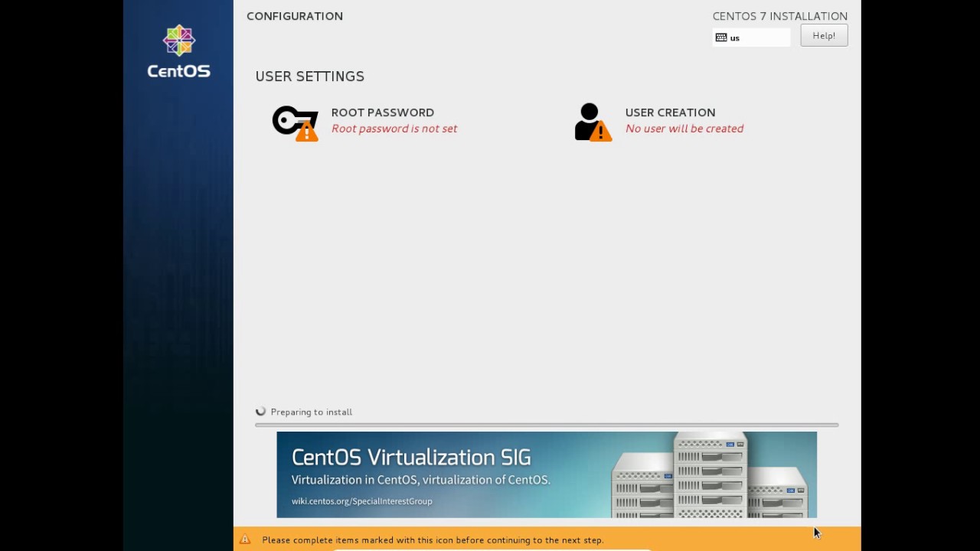Viewport: 980px width, 551px height.
Task: Click the 'CONFIGURATION' title
Action: (x=295, y=16)
